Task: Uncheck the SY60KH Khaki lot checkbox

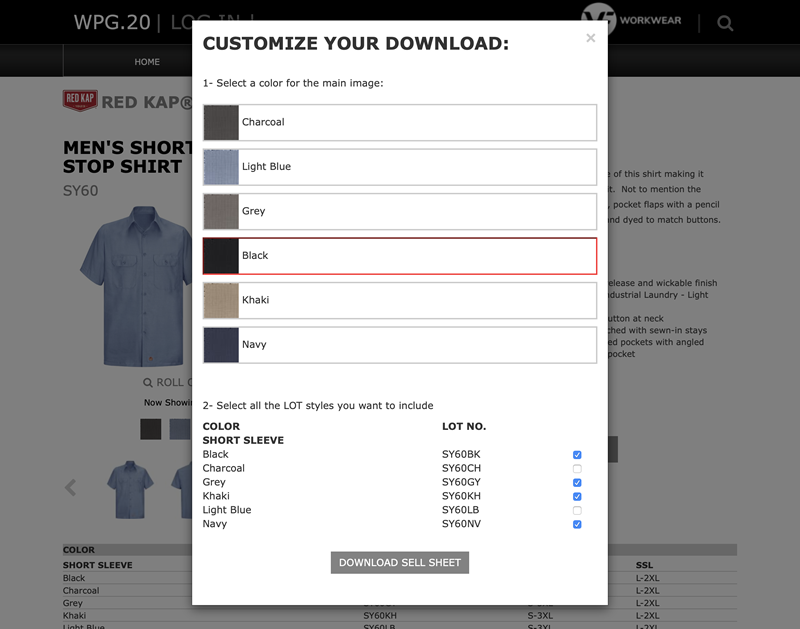Action: [x=577, y=496]
